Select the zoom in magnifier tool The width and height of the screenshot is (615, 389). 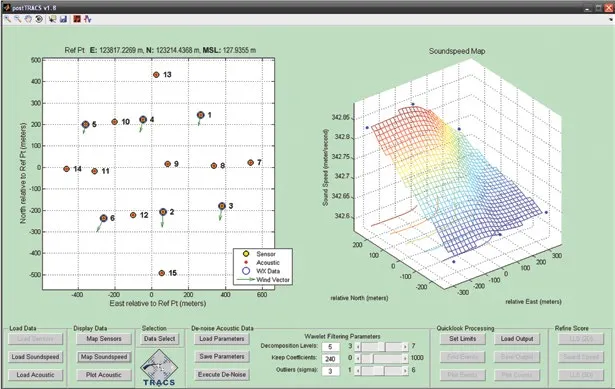[x=7, y=19]
